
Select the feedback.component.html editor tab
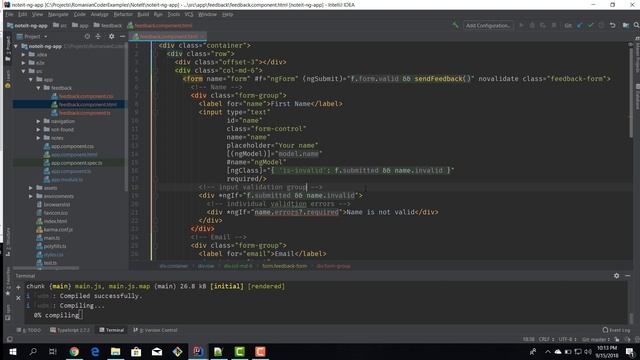tap(168, 36)
